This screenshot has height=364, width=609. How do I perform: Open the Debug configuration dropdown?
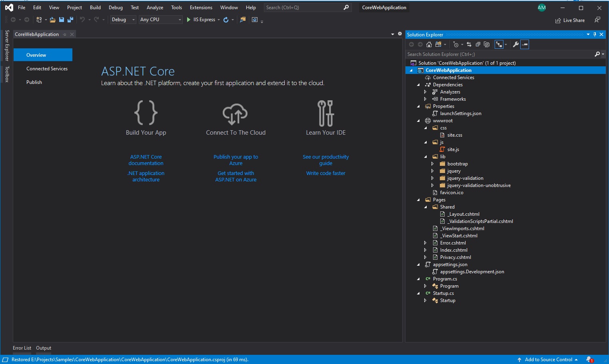point(124,20)
